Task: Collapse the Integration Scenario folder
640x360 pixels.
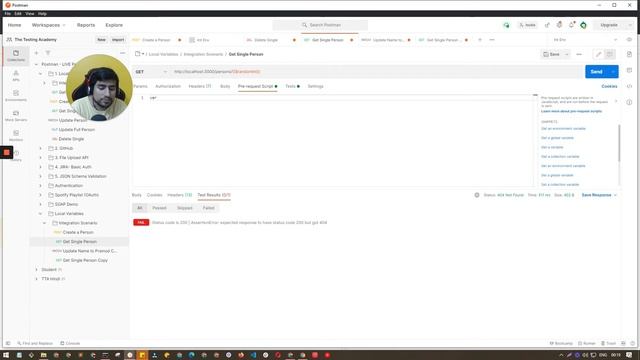Action: [44, 223]
